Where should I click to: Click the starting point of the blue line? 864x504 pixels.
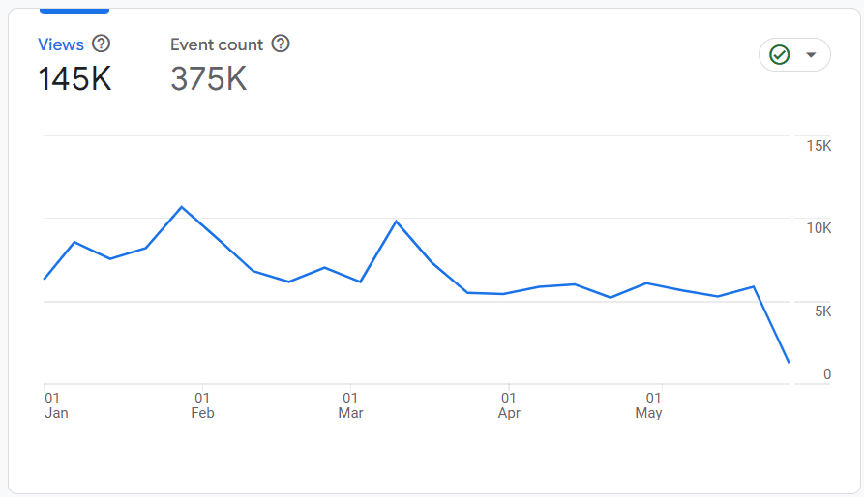pos(45,279)
